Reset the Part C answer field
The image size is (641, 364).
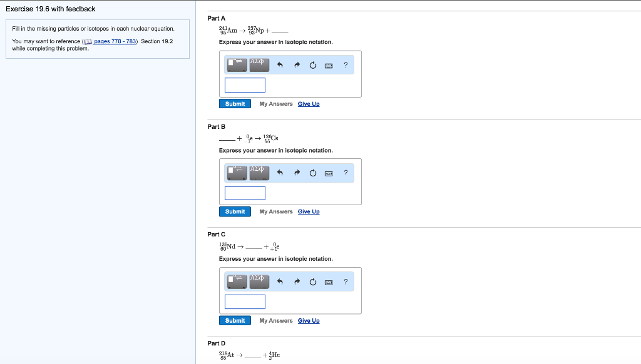pos(312,282)
